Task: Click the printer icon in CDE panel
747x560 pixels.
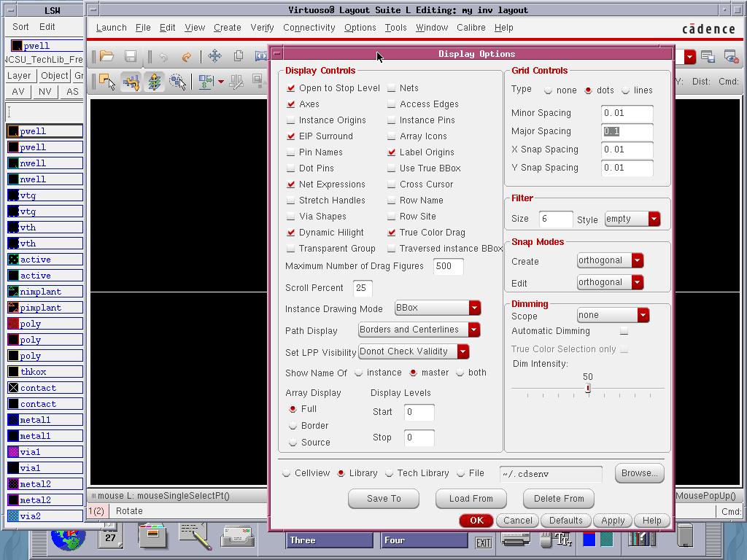Action: coord(516,540)
